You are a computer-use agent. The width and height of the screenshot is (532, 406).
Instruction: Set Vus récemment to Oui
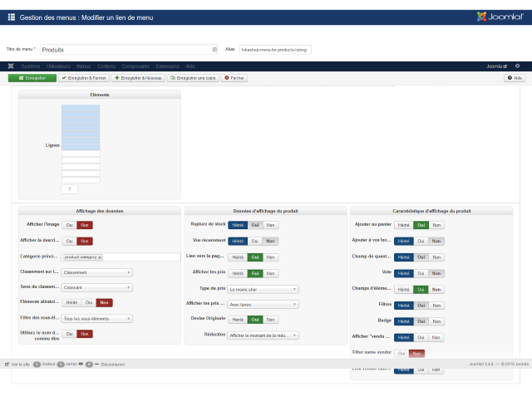255,241
